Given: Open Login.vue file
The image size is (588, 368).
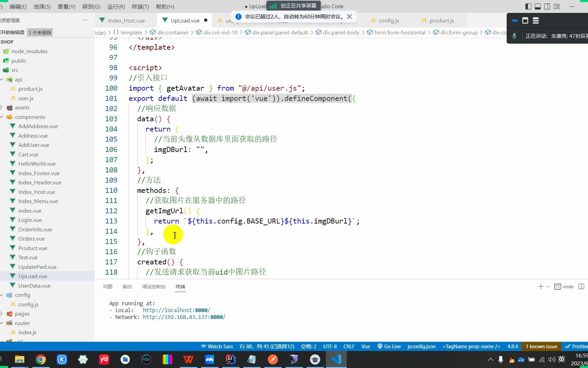Looking at the screenshot, I should pyautogui.click(x=30, y=220).
